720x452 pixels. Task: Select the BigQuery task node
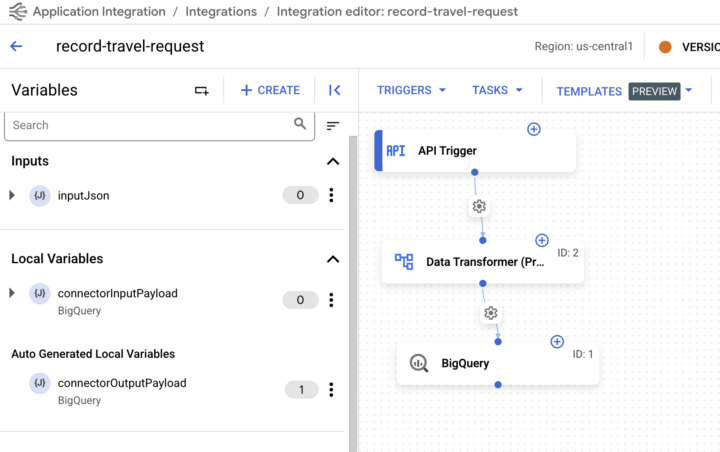coord(498,363)
